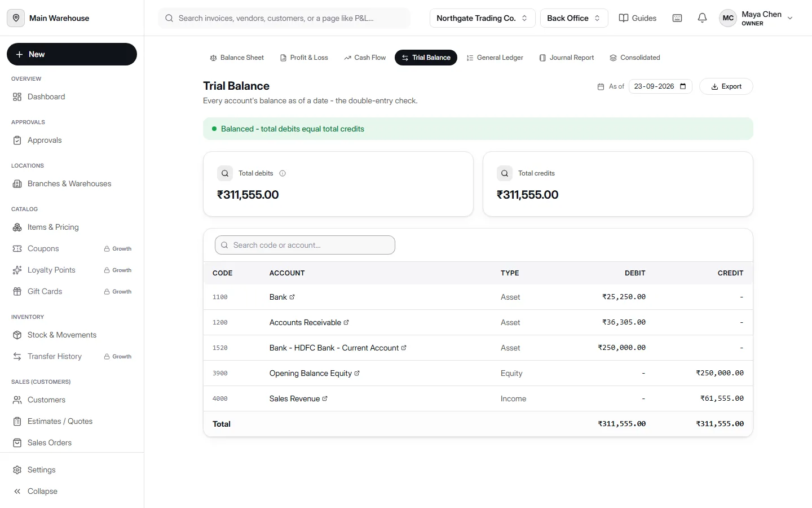
Task: Select the Trial Balance tab
Action: 426,58
